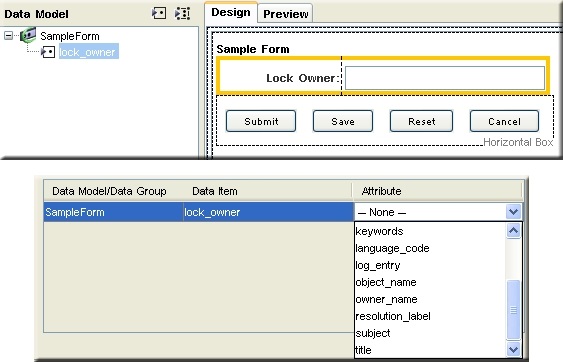Click the Cancel button
This screenshot has height=362, width=563.
[x=504, y=121]
